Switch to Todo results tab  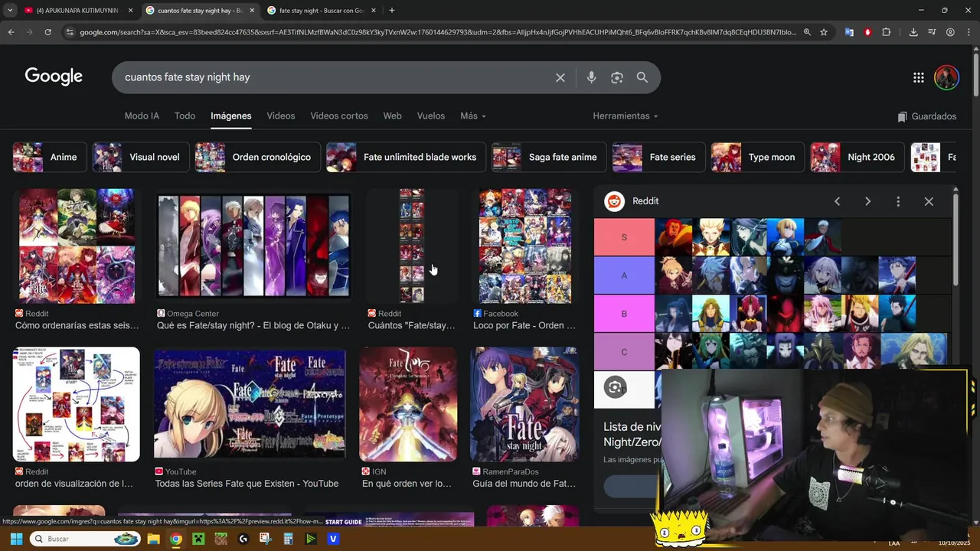pyautogui.click(x=185, y=116)
